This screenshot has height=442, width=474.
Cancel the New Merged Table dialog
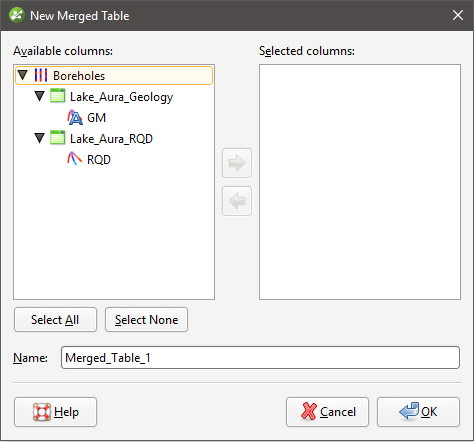pos(327,412)
